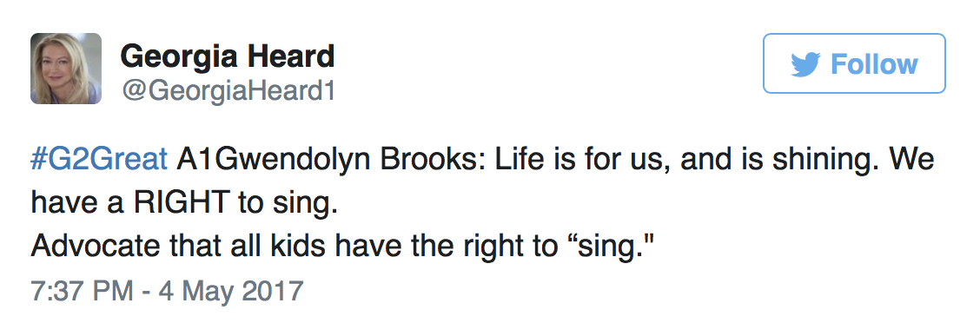Click the 7:37 PM - 4 May 2017 timestamp

(x=167, y=291)
